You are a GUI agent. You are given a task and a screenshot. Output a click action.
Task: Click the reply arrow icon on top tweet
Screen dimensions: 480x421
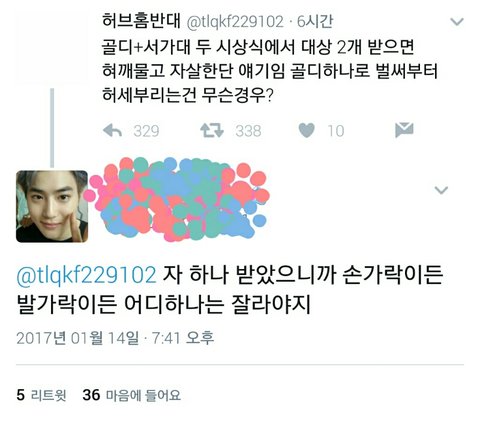click(112, 130)
